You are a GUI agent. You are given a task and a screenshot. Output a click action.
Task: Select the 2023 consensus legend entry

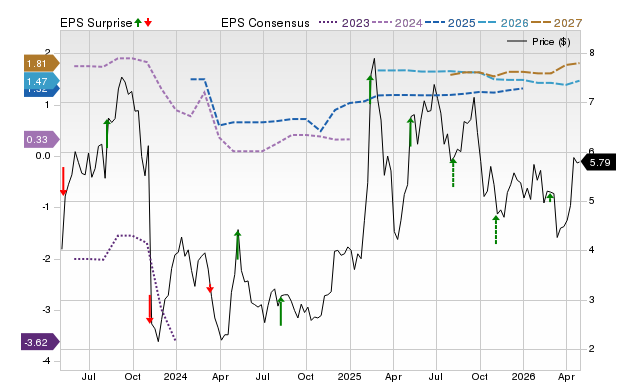coord(344,23)
